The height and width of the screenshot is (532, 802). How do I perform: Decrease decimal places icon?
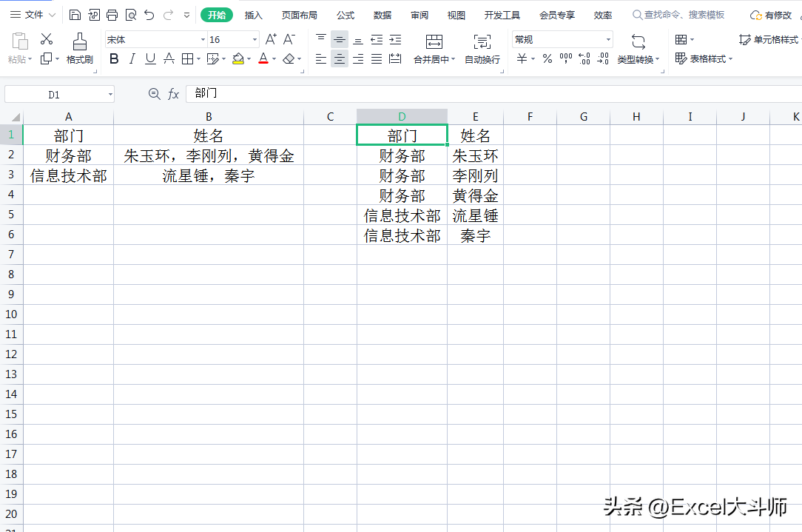click(x=603, y=59)
